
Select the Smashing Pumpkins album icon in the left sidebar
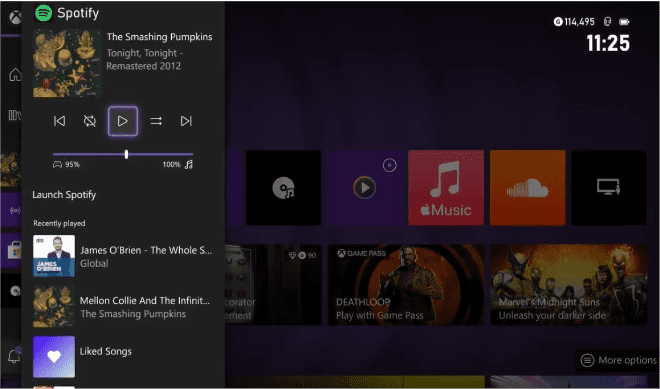pos(11,170)
